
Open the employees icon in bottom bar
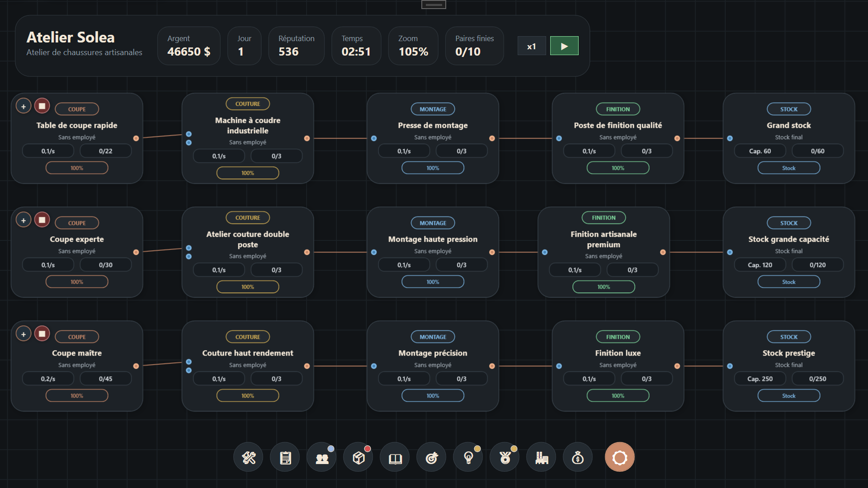coord(322,457)
